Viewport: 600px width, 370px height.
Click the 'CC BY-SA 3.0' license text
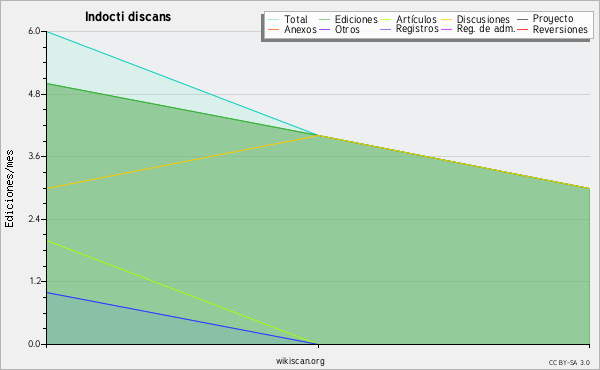(x=569, y=362)
